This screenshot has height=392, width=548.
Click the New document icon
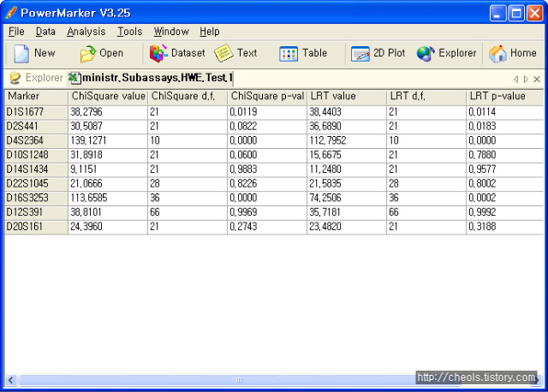(21, 53)
